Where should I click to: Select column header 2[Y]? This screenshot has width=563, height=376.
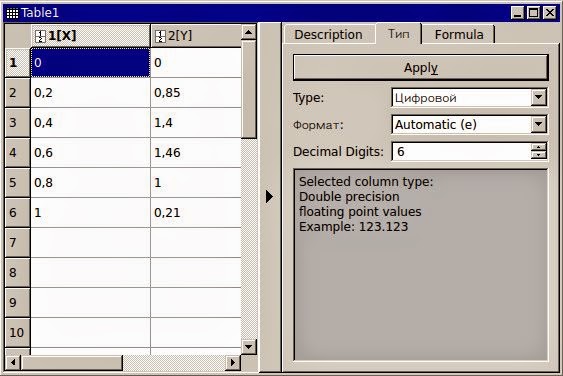point(196,36)
